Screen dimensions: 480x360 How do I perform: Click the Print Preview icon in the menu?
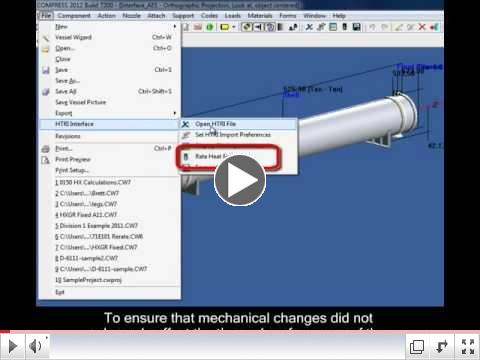(x=46, y=160)
